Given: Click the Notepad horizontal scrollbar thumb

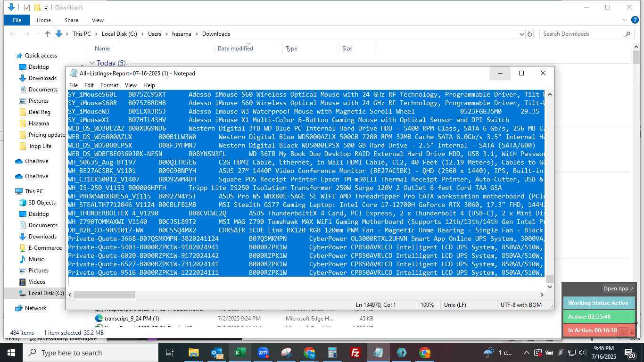Looking at the screenshot, I should (x=105, y=295).
